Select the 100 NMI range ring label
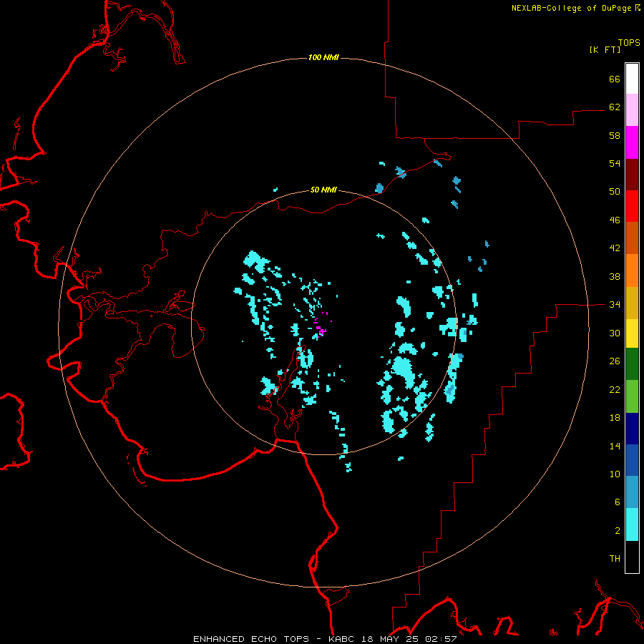The height and width of the screenshot is (644, 644). [x=323, y=57]
